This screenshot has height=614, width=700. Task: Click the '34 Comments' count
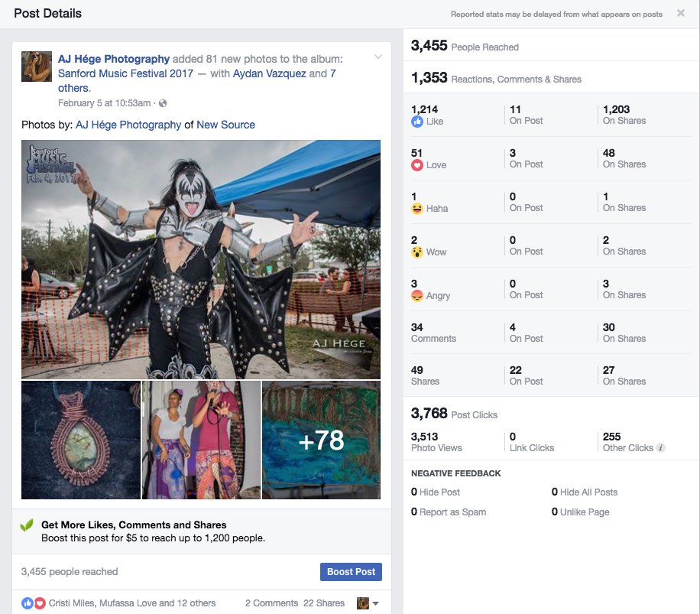(433, 333)
